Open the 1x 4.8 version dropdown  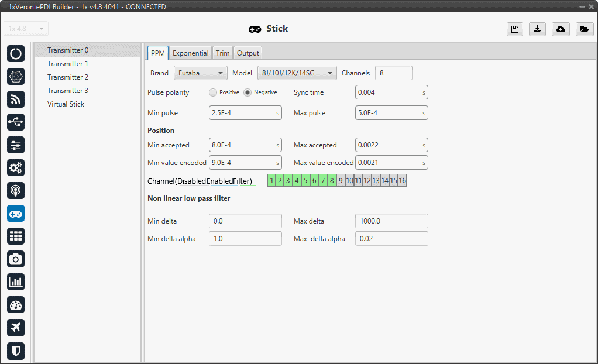coord(26,29)
